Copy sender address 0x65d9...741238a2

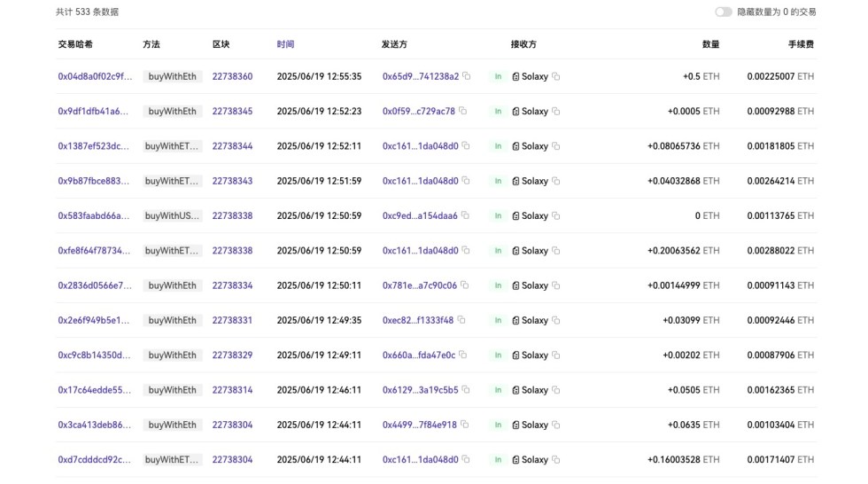(x=467, y=77)
